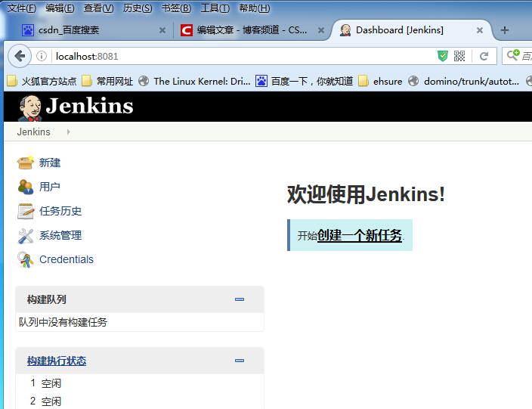Image resolution: width=532 pixels, height=409 pixels.
Task: Click the green shield security icon
Action: pos(442,56)
